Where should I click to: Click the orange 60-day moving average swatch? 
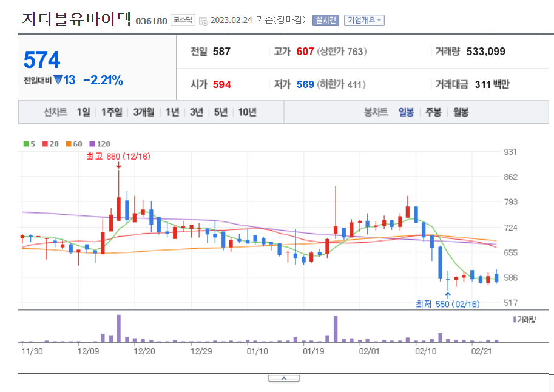click(x=69, y=144)
